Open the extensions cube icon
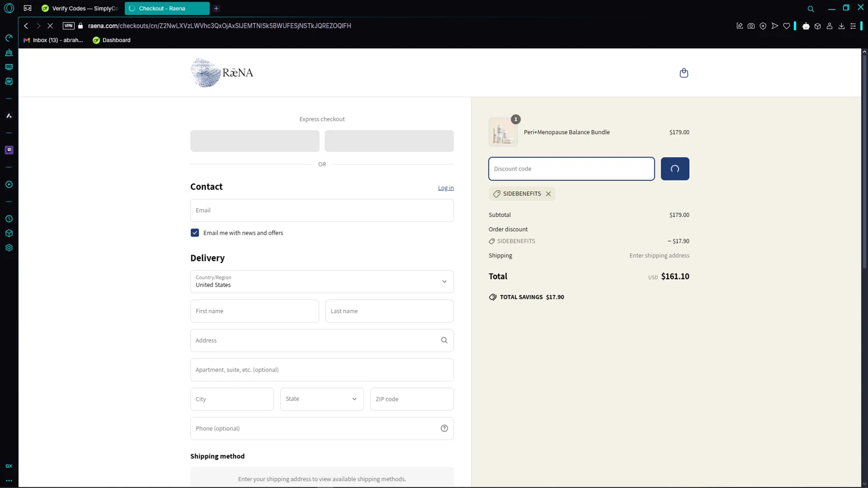Screen dimensions: 868x488 pyautogui.click(x=818, y=26)
